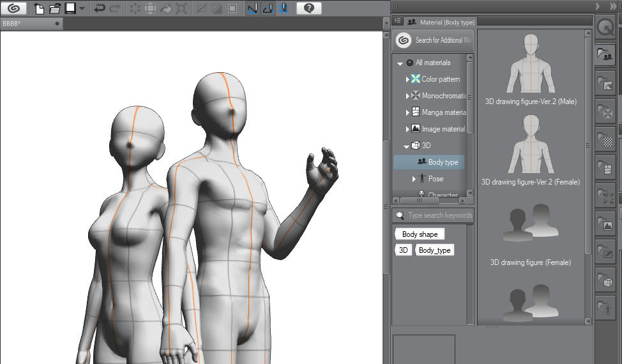
Task: Click the Body shape tag button
Action: [420, 234]
